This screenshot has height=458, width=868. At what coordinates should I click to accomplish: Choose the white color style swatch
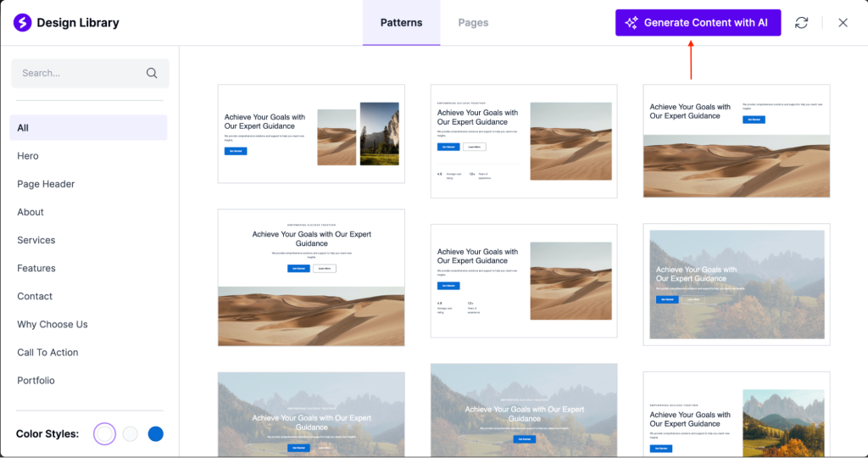pos(104,433)
